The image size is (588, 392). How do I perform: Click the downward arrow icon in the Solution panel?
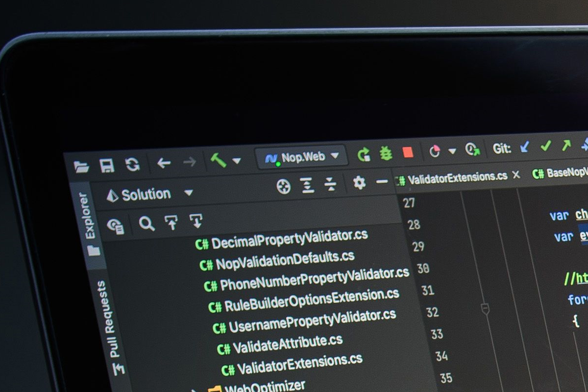click(x=196, y=221)
